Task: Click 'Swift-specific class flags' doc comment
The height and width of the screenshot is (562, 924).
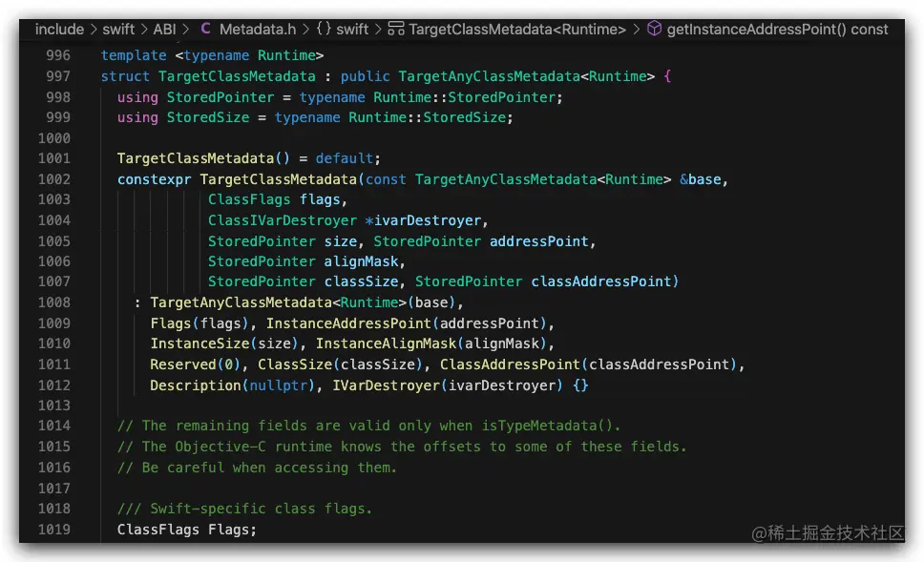Action: (x=244, y=509)
